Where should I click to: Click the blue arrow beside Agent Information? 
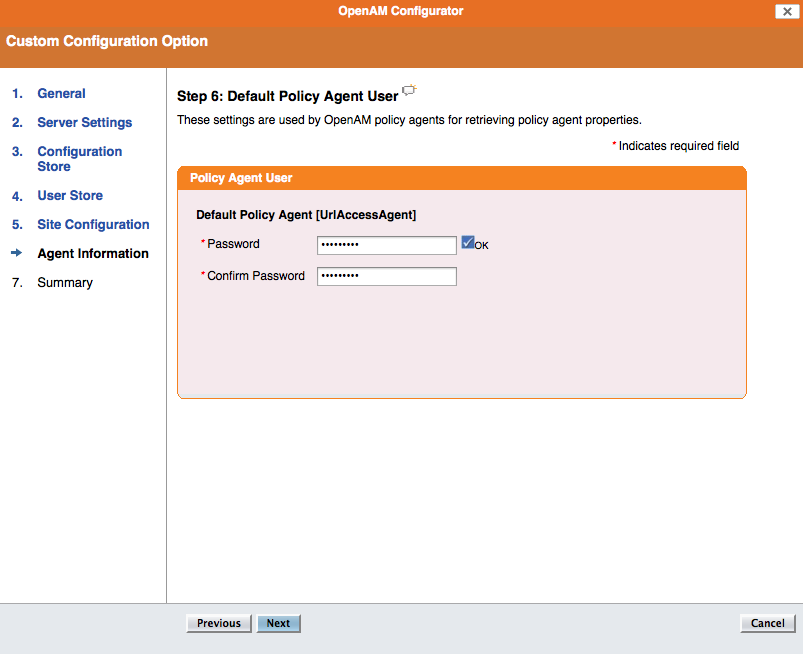click(x=16, y=252)
